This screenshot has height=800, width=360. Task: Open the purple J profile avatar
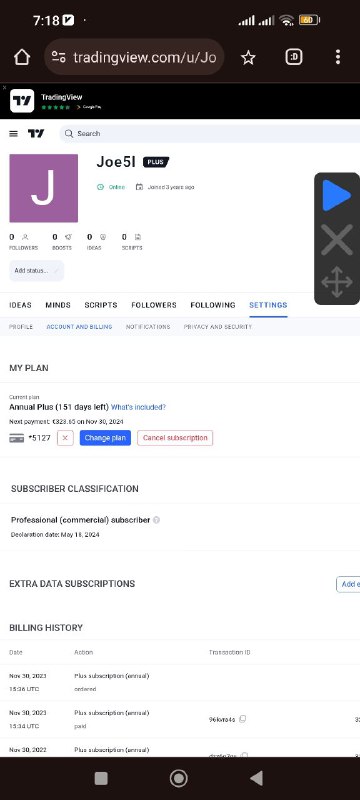(x=43, y=188)
